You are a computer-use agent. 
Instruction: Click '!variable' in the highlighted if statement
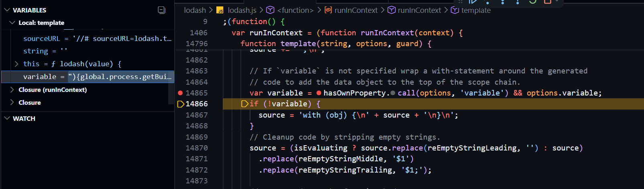(x=287, y=104)
